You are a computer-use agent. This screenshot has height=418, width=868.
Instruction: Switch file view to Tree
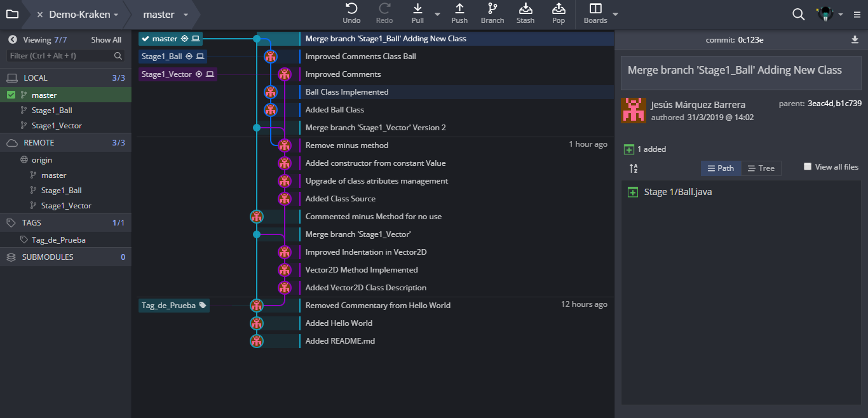click(761, 168)
